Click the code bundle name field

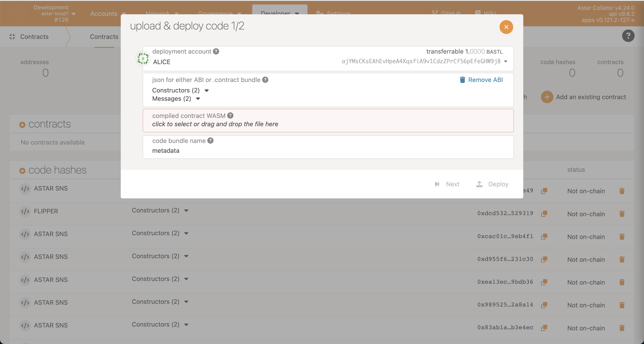(328, 147)
